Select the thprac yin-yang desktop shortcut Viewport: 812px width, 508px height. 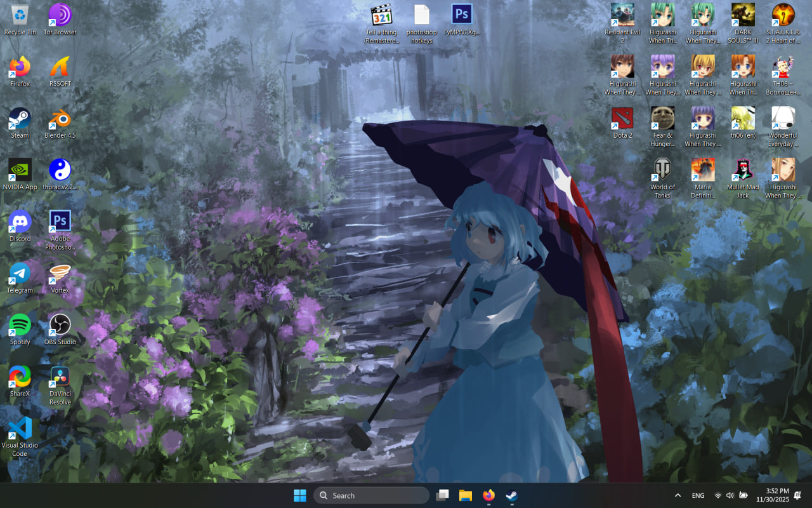[x=60, y=175]
